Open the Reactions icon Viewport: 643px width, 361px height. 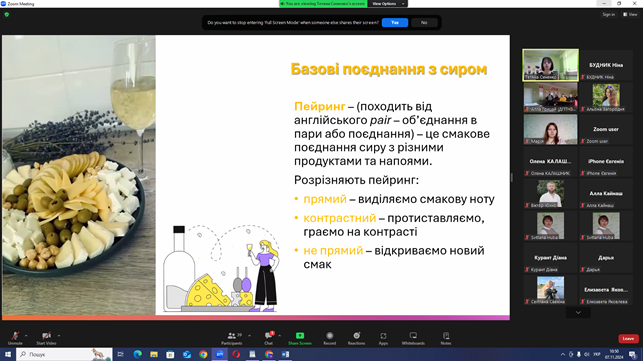point(356,336)
